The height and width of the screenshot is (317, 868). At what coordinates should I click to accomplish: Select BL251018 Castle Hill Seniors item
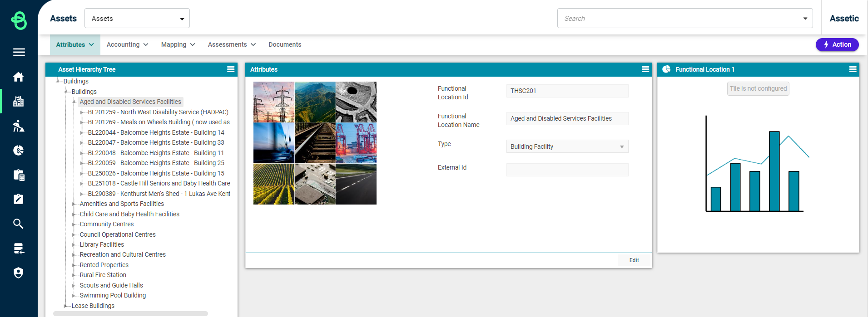click(159, 183)
